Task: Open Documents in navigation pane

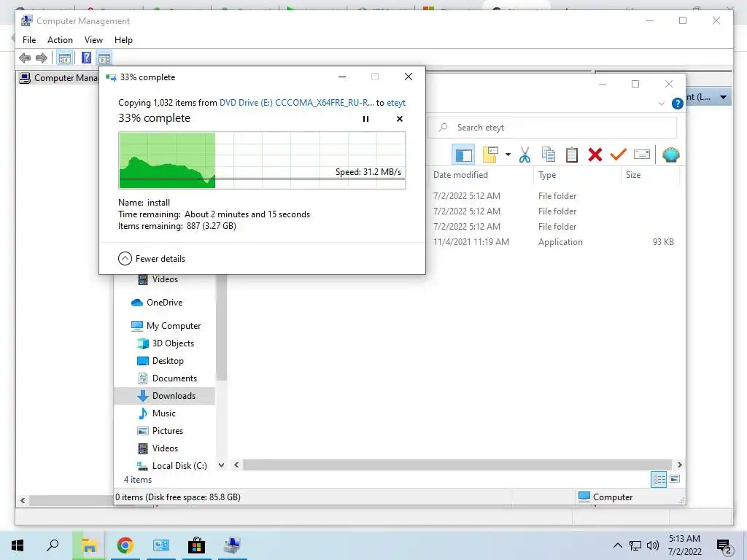Action: [x=174, y=378]
